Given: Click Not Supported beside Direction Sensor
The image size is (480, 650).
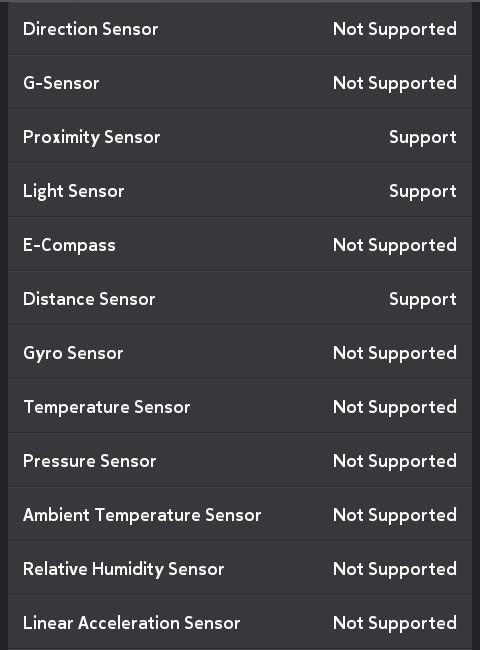Looking at the screenshot, I should [x=395, y=30].
